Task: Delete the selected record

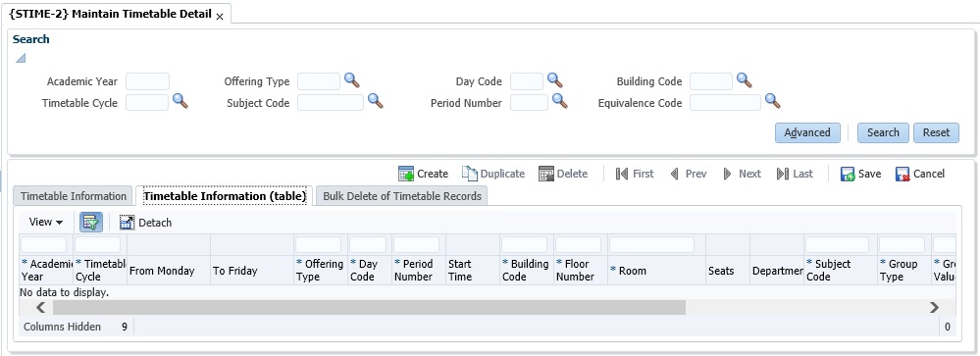Action: 563,174
